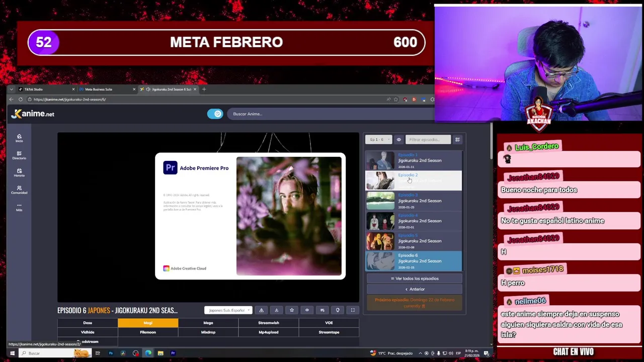This screenshot has height=362, width=644.
Task: Open the Más sidebar menu
Action: (x=19, y=207)
